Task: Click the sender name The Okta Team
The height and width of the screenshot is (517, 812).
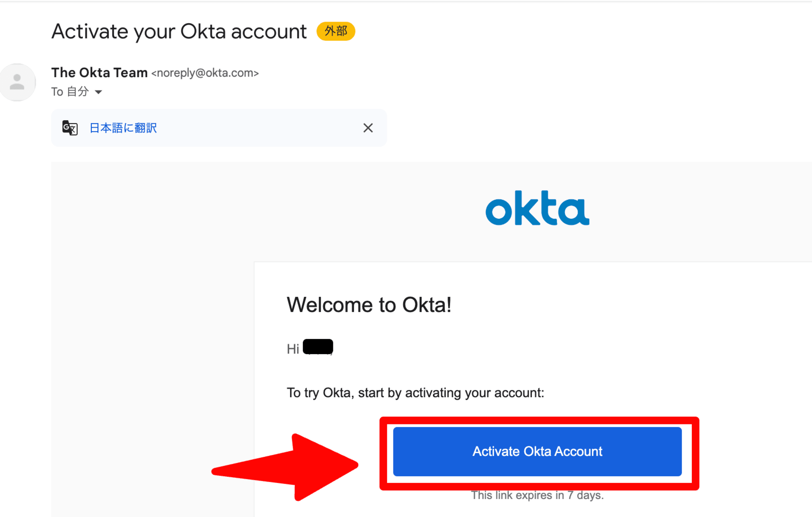Action: tap(99, 73)
